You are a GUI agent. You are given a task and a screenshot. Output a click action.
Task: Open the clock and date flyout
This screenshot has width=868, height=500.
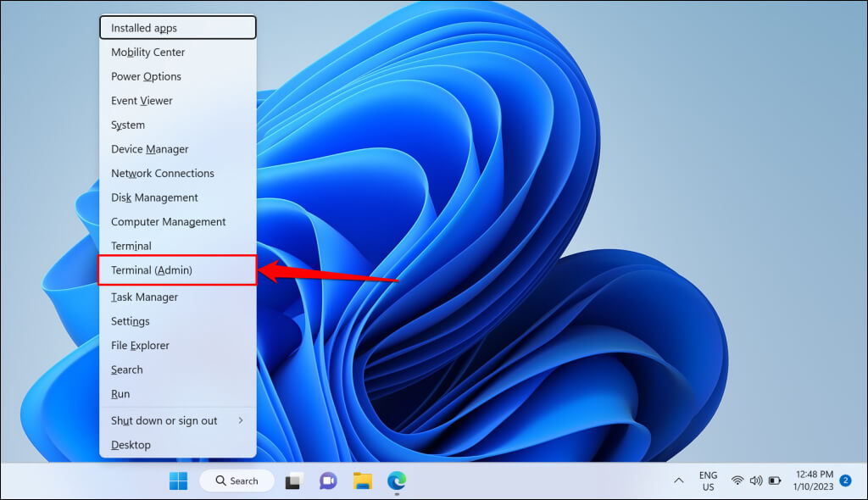[x=814, y=481]
